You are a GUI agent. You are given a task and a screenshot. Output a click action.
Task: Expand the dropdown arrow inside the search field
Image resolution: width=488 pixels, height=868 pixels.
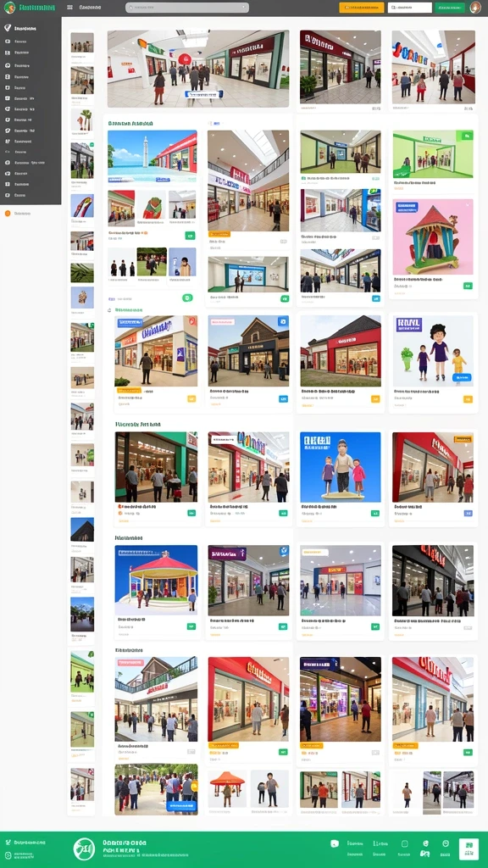tap(243, 8)
